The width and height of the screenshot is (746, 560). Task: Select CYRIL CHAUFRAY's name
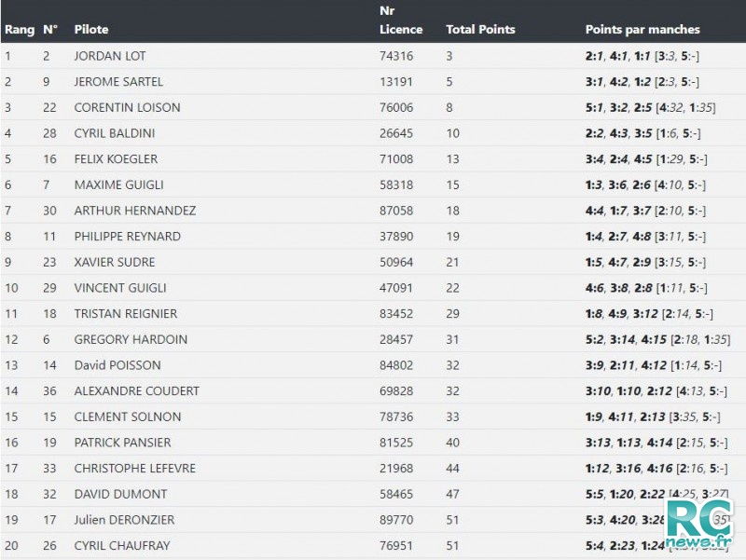(122, 545)
